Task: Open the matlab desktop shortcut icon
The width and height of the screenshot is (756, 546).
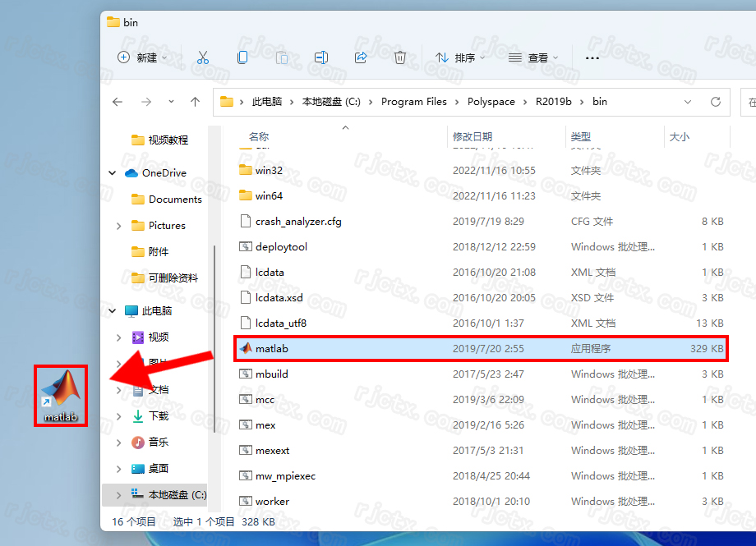Action: point(61,393)
